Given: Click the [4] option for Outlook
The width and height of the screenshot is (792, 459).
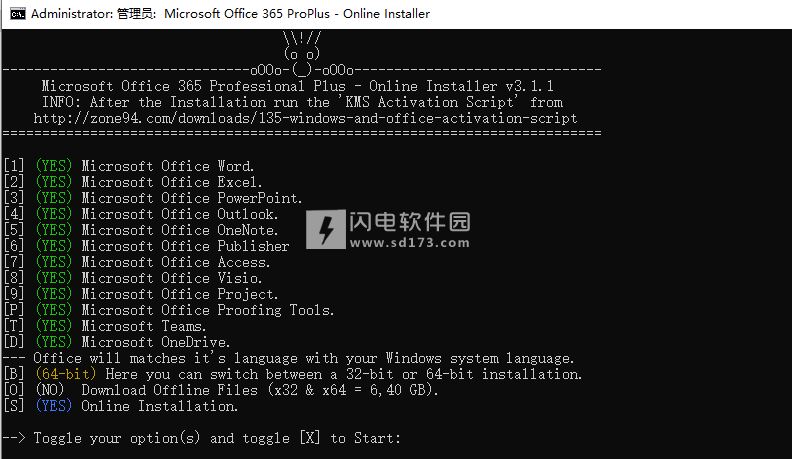Looking at the screenshot, I should (x=14, y=214).
